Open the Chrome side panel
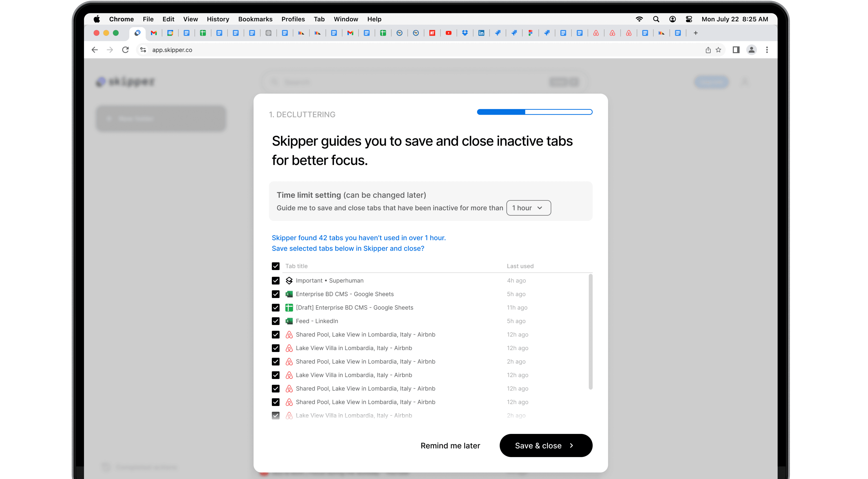The height and width of the screenshot is (479, 868). click(736, 50)
